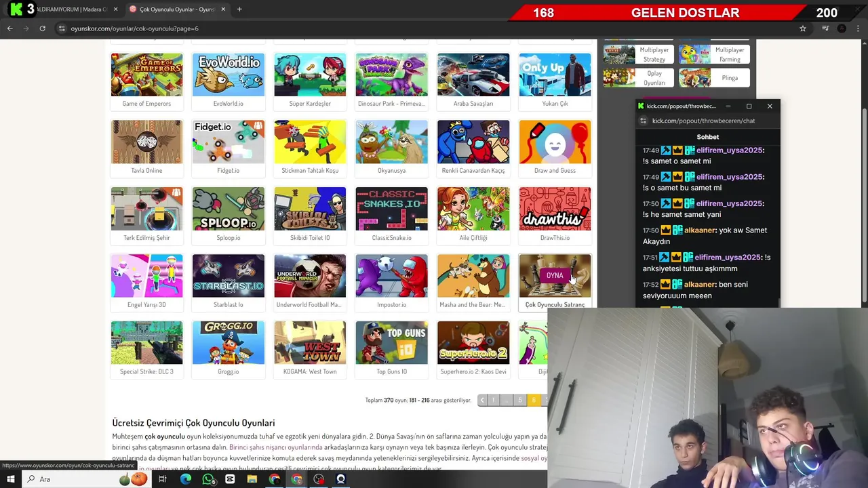
Task: Open Renkli Canavardan Kaçış game
Action: pyautogui.click(x=473, y=142)
